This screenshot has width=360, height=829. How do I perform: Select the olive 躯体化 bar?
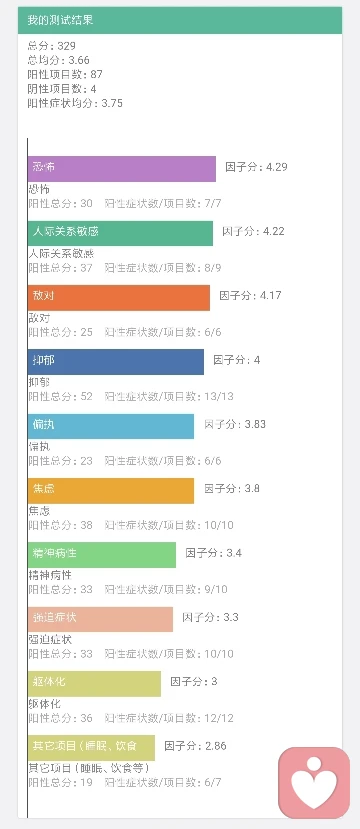[x=95, y=684]
